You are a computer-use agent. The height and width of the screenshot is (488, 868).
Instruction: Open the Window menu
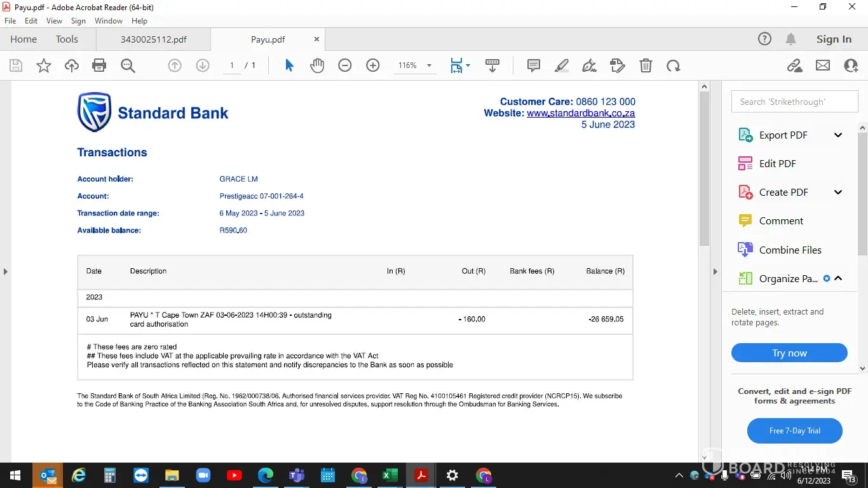(x=109, y=21)
